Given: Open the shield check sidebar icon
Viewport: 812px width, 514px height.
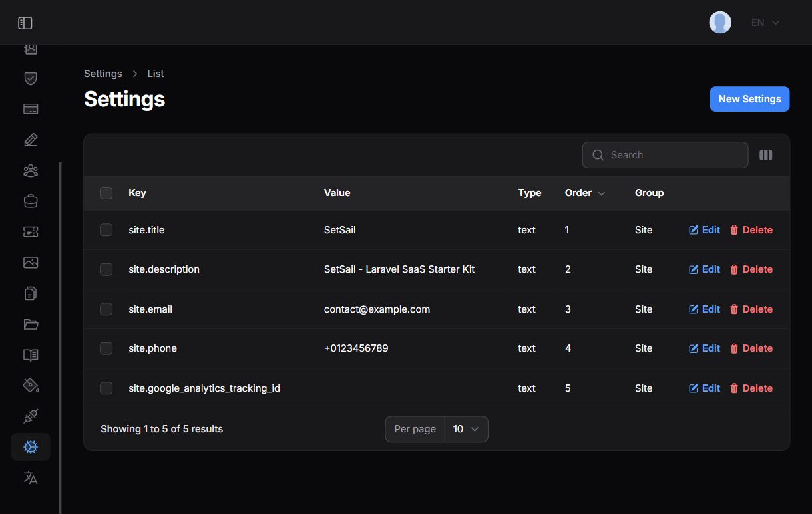Looking at the screenshot, I should (31, 78).
